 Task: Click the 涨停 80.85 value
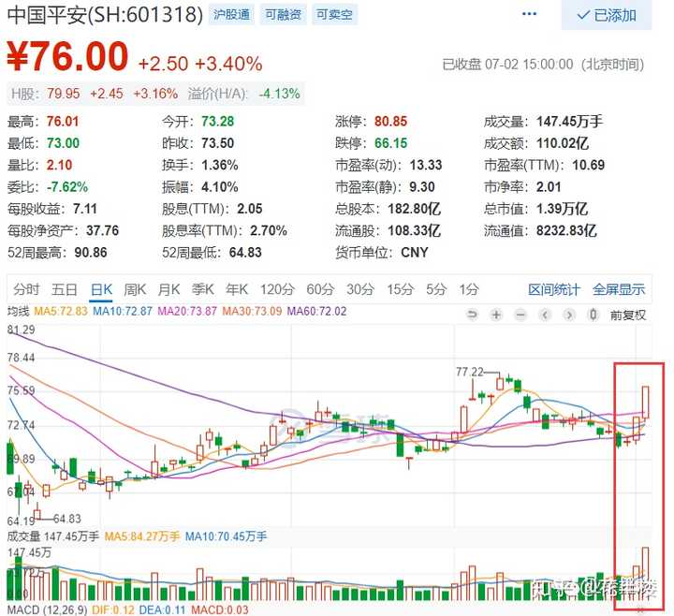[390, 121]
